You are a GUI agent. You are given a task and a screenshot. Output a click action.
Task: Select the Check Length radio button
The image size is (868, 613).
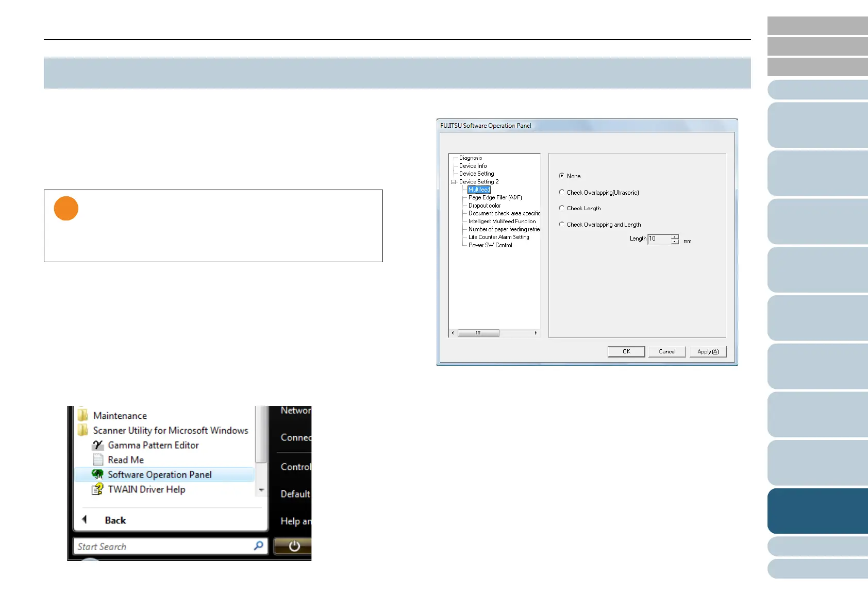561,208
